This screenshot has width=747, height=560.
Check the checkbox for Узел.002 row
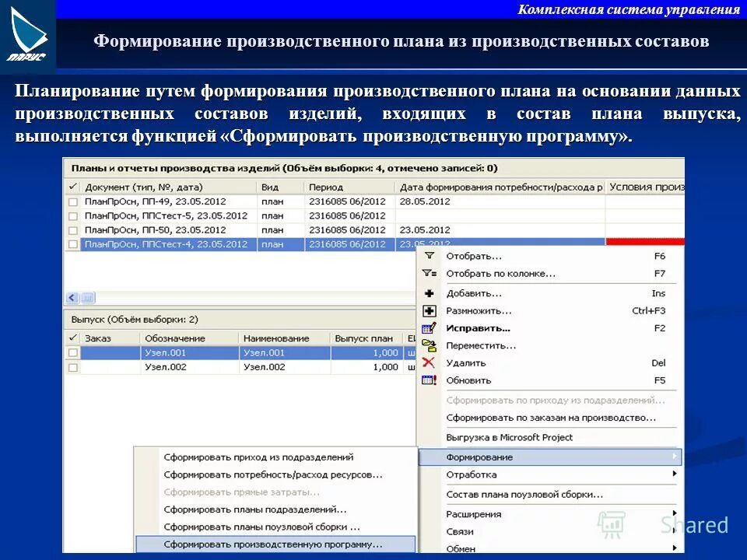72,367
